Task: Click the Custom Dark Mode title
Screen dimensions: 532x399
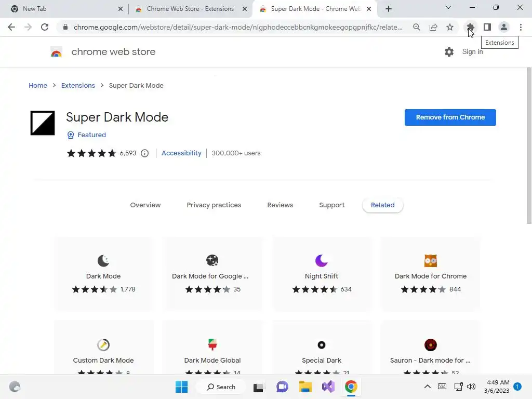Action: click(103, 361)
